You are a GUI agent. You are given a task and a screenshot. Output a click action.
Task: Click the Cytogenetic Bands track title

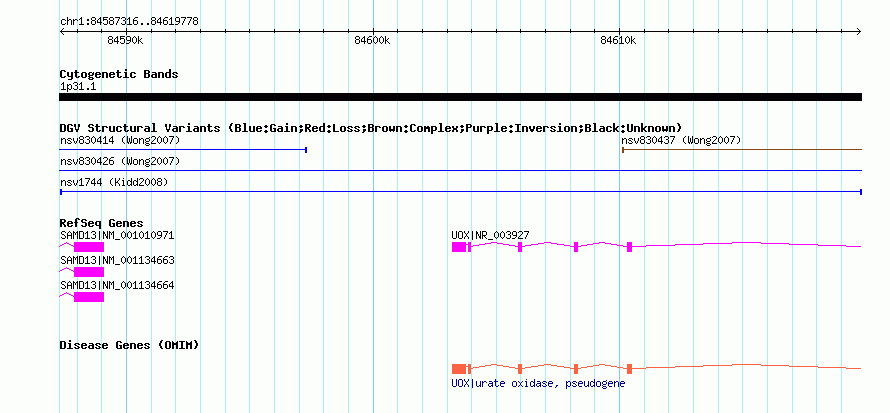[119, 74]
